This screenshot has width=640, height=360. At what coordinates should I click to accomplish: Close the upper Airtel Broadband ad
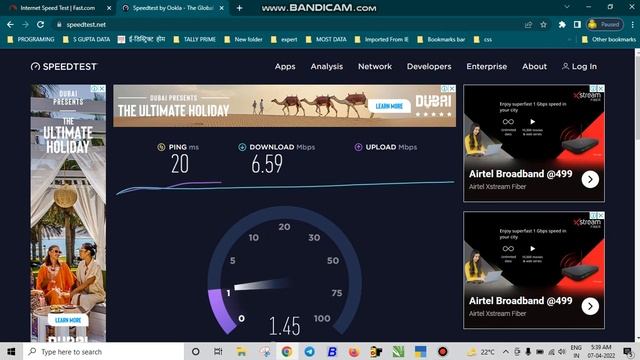pos(601,88)
